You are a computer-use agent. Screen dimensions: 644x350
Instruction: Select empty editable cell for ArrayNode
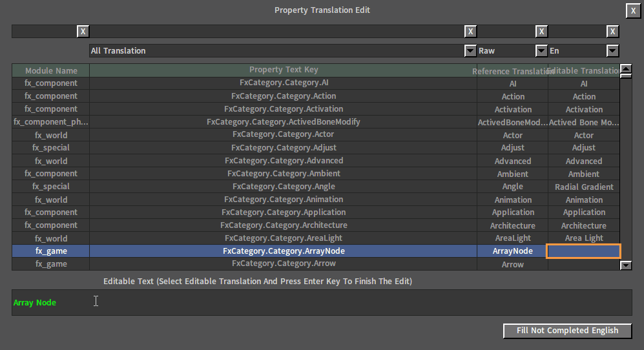tap(583, 251)
